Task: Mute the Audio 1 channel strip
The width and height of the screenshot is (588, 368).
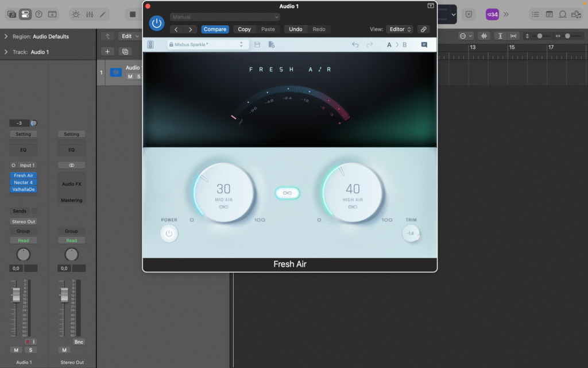Action: tap(15, 350)
